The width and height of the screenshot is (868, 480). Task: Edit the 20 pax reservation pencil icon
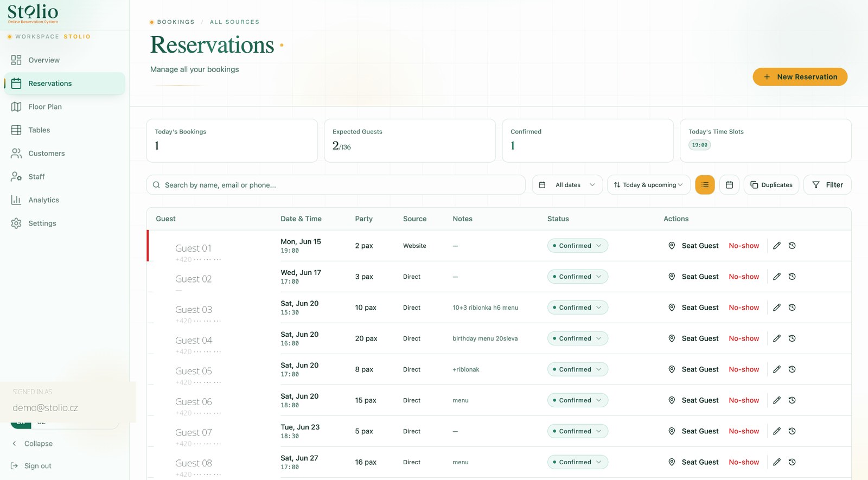coord(777,338)
